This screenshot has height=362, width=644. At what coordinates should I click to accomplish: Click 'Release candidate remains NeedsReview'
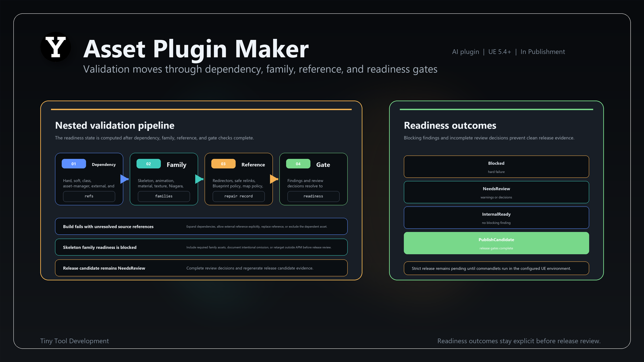[104, 268]
